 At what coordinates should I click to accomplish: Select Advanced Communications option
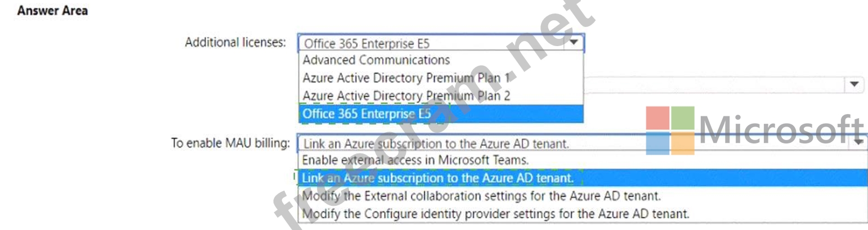tap(376, 60)
